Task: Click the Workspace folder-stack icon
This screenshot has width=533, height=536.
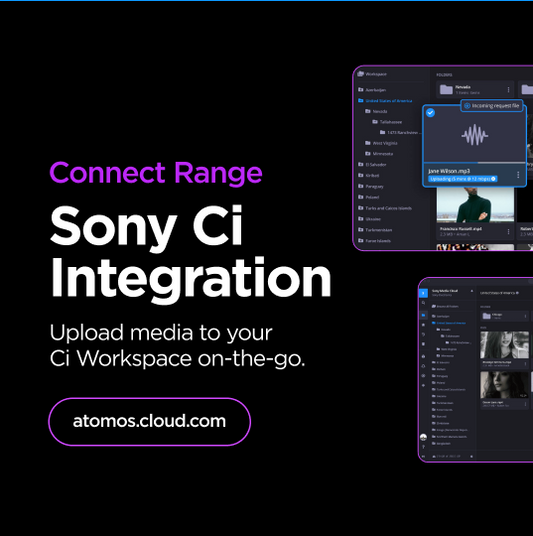Action: coord(360,74)
